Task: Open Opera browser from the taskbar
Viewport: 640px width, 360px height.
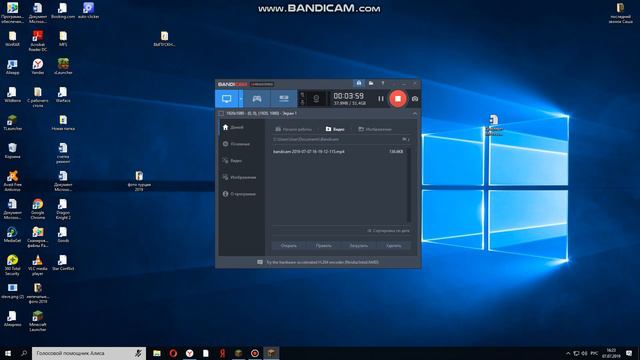Action: (173, 353)
